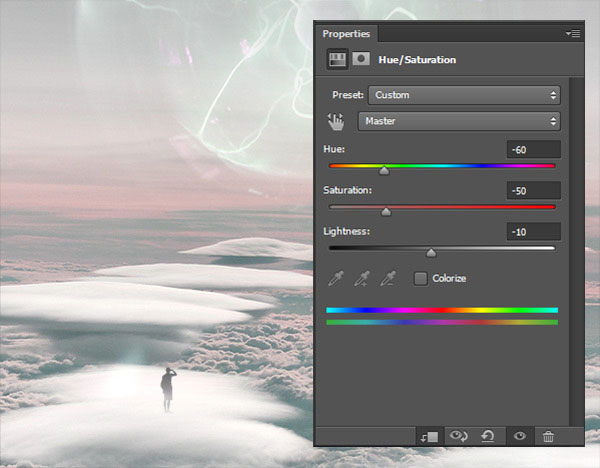Image resolution: width=600 pixels, height=468 pixels.
Task: Reset adjustment to defaults
Action: click(x=488, y=436)
